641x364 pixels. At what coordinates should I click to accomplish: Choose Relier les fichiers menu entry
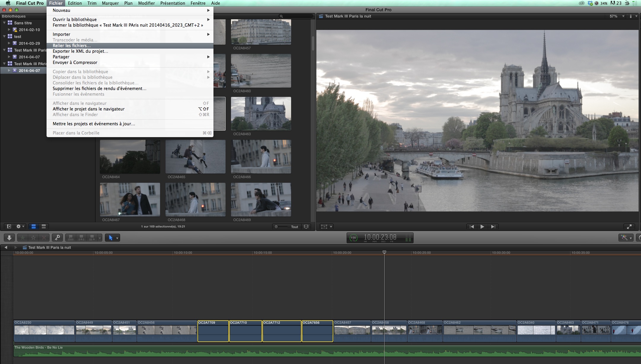[72, 46]
